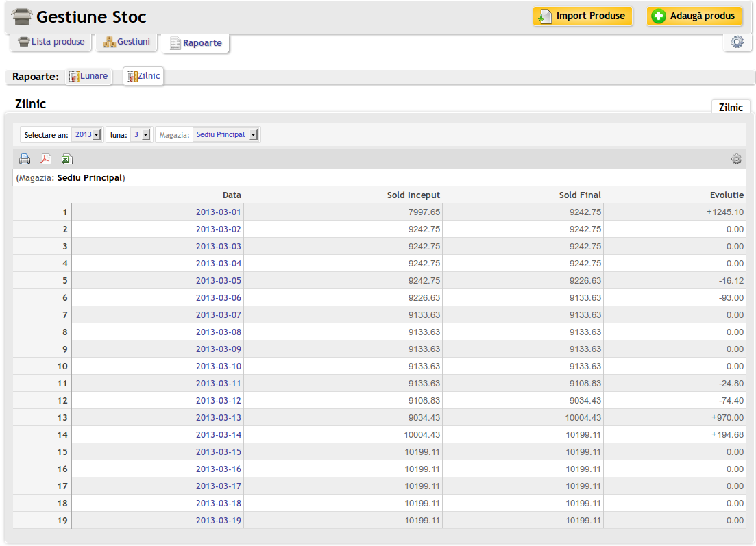Click the Gestiune Stoc box icon
Viewport: 756px width, 546px height.
coord(22,16)
